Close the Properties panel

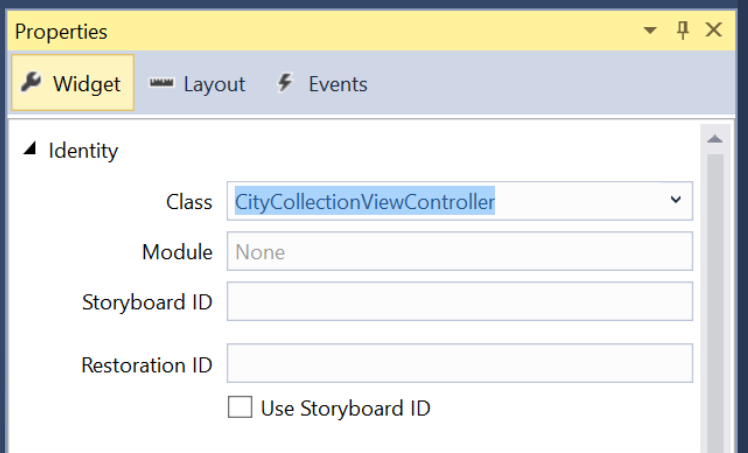coord(714,30)
